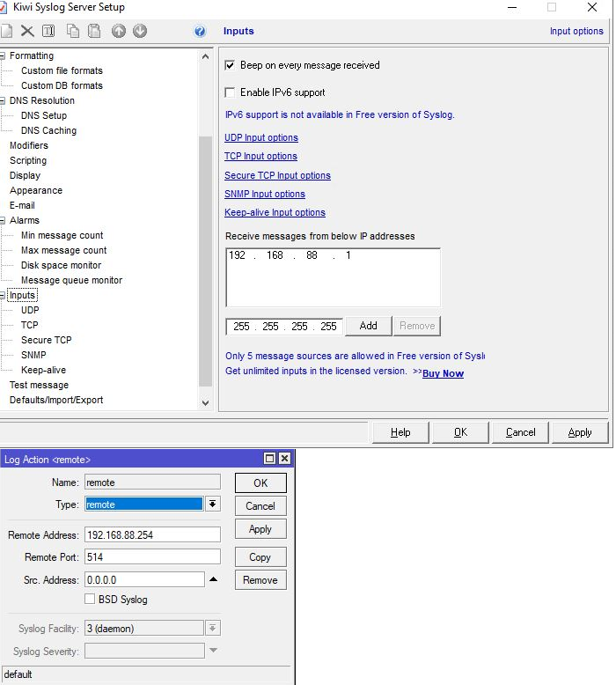Open the Syslog Facility dropdown
This screenshot has height=685, width=616.
click(213, 628)
